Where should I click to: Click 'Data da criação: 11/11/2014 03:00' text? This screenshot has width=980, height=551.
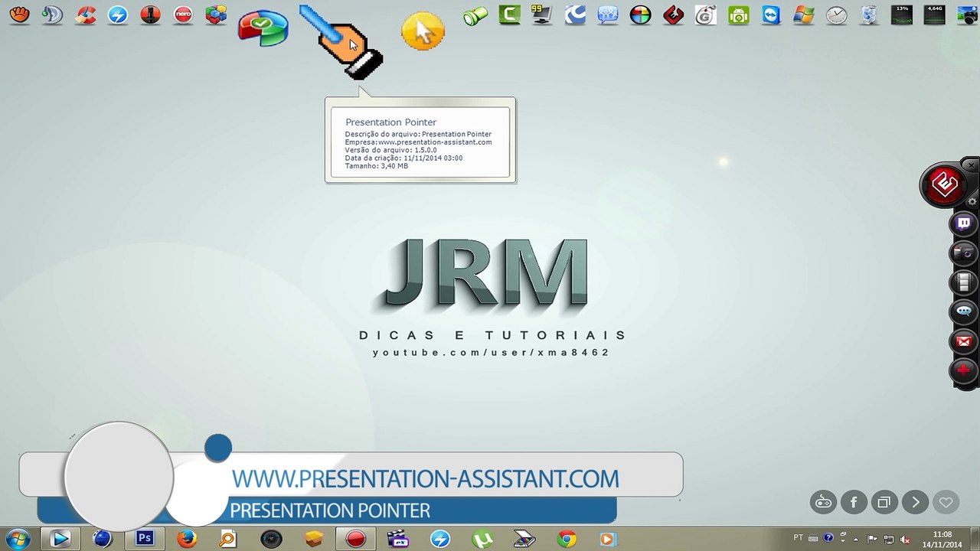pos(403,158)
